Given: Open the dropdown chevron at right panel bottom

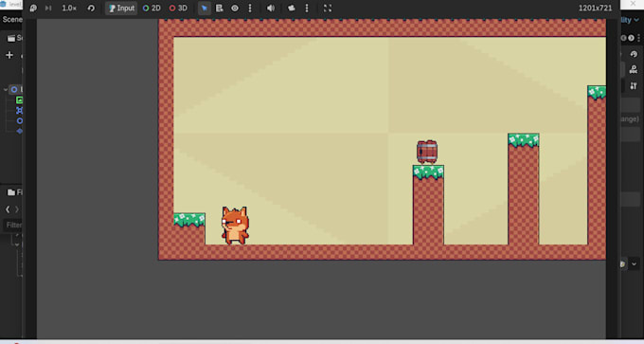Looking at the screenshot, I should (635, 263).
